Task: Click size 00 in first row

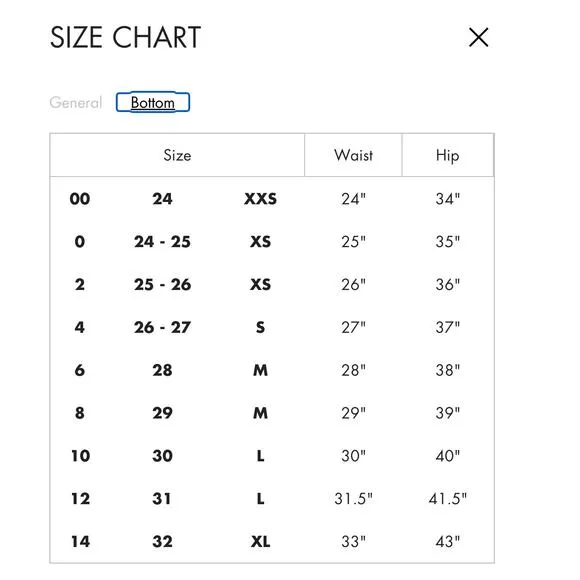Action: coord(80,199)
